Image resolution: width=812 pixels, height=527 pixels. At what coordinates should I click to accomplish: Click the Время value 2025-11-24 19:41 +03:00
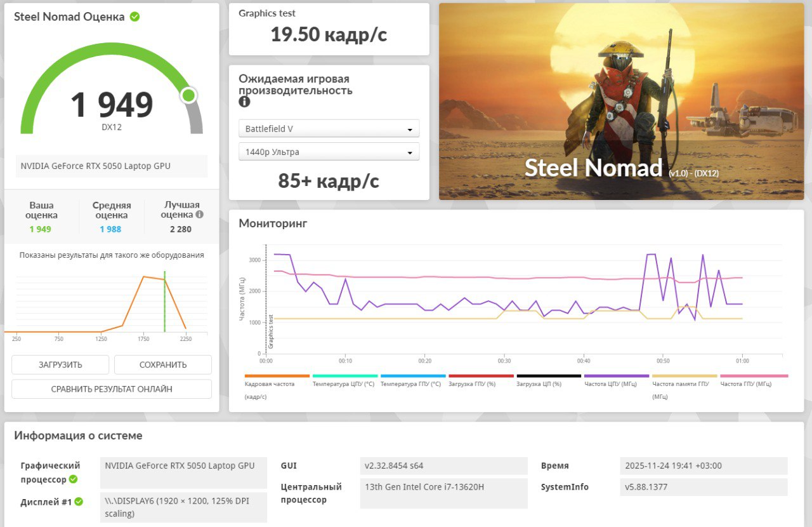click(704, 466)
